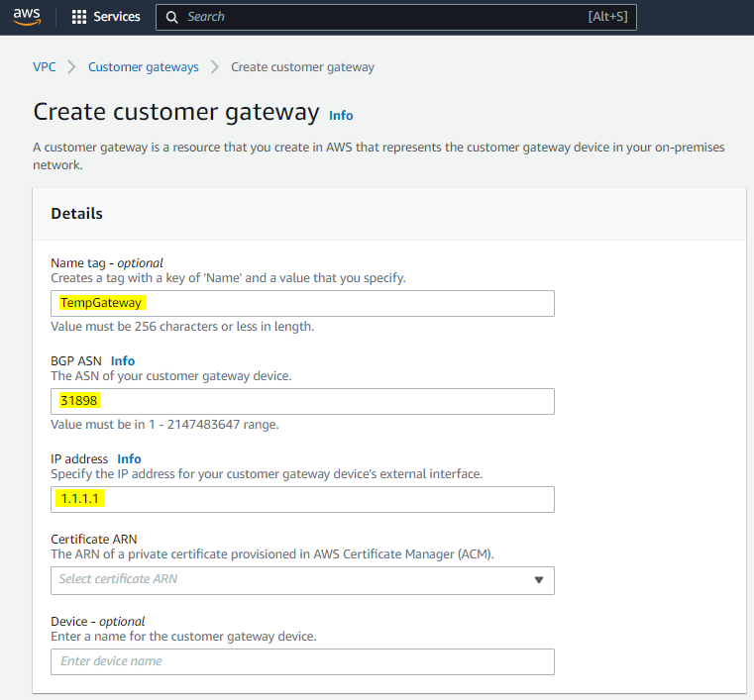Image resolution: width=754 pixels, height=700 pixels.
Task: Click the Services menu label
Action: click(117, 17)
